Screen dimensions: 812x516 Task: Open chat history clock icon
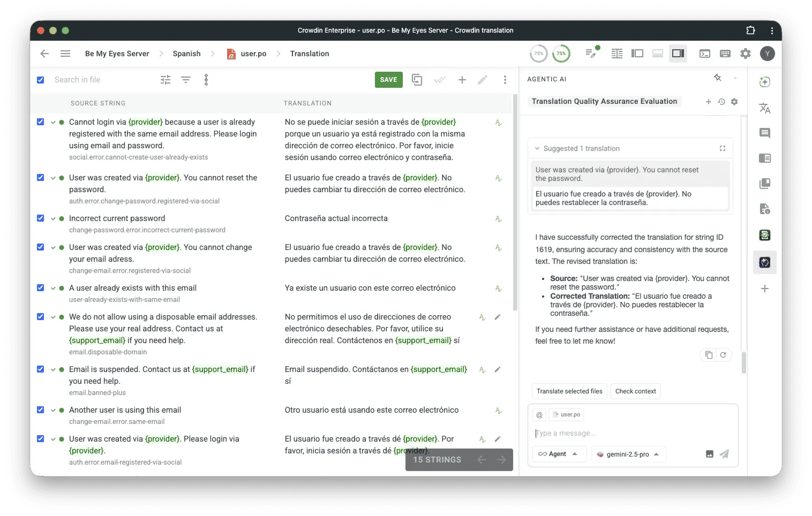click(x=721, y=102)
